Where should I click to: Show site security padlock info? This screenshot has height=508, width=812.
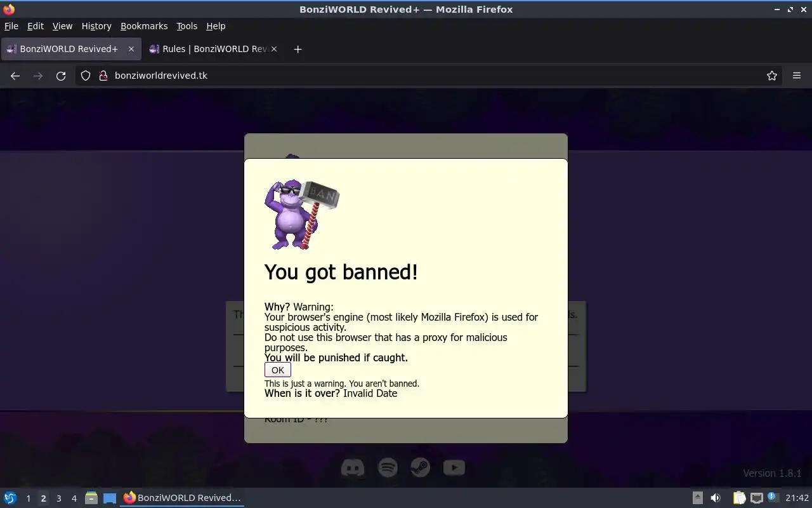click(x=103, y=76)
